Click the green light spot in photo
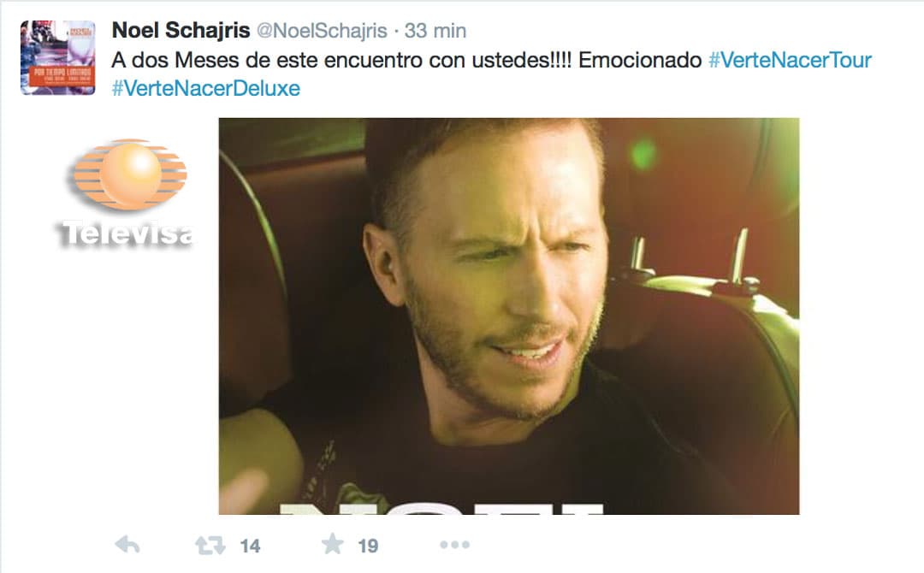Screen dimensions: 924x573 (x=643, y=154)
